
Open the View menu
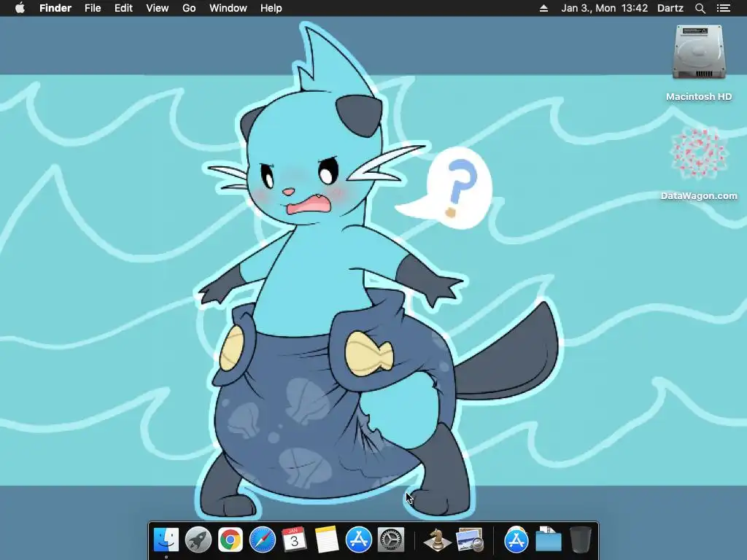[158, 8]
